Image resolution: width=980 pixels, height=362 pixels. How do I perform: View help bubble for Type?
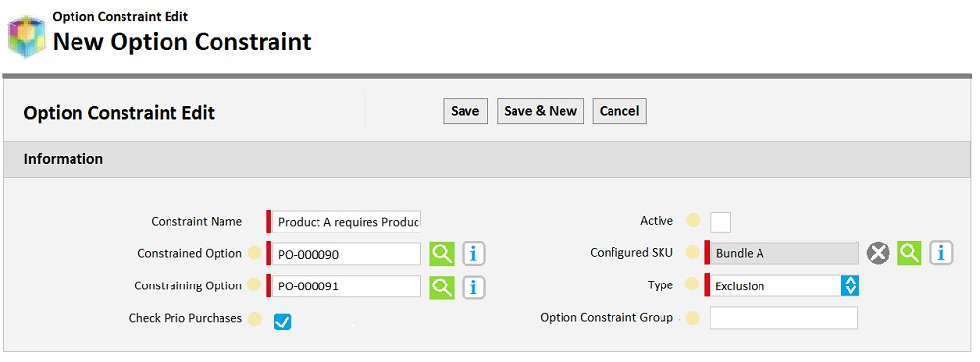(693, 284)
